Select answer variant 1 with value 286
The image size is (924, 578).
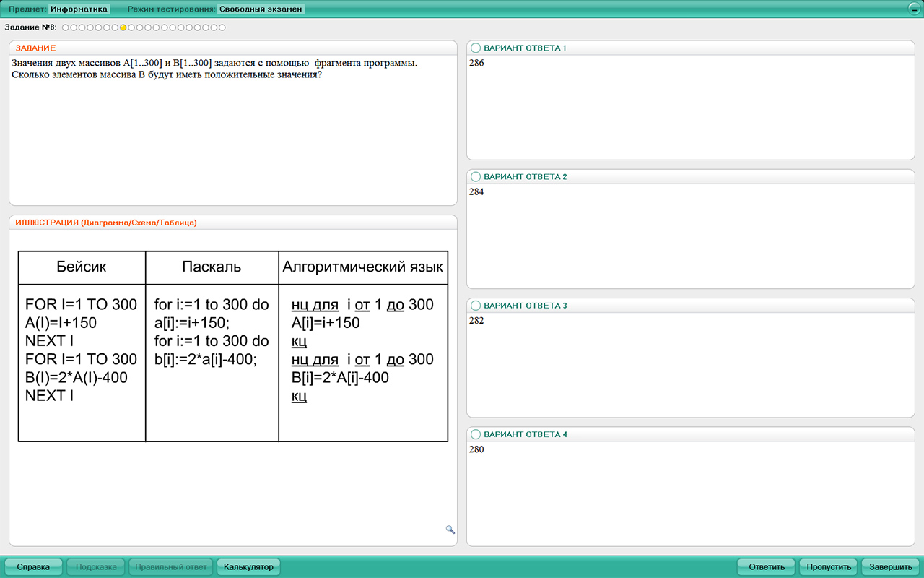[476, 48]
